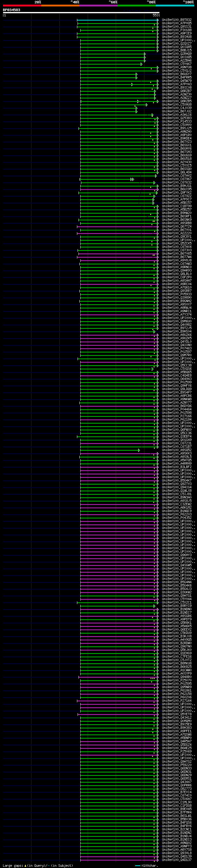Screen dimensions: 197x868
Task: Open hit UniRef100_P05933
Action: pyautogui.click(x=176, y=294)
